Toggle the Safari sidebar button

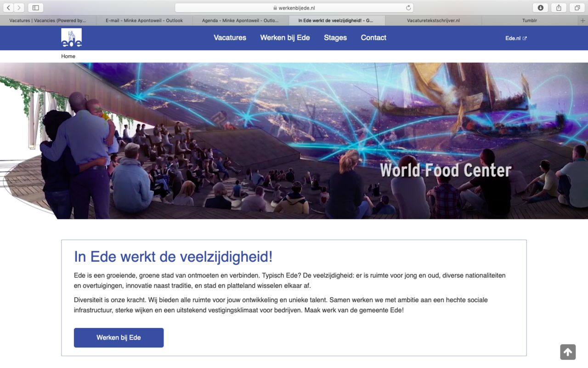coord(35,8)
